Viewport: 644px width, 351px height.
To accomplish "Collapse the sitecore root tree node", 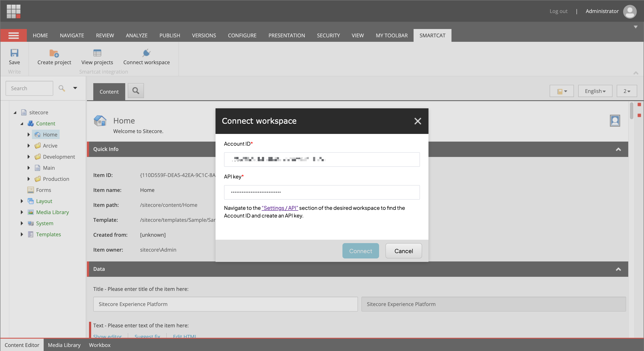I will click(15, 113).
